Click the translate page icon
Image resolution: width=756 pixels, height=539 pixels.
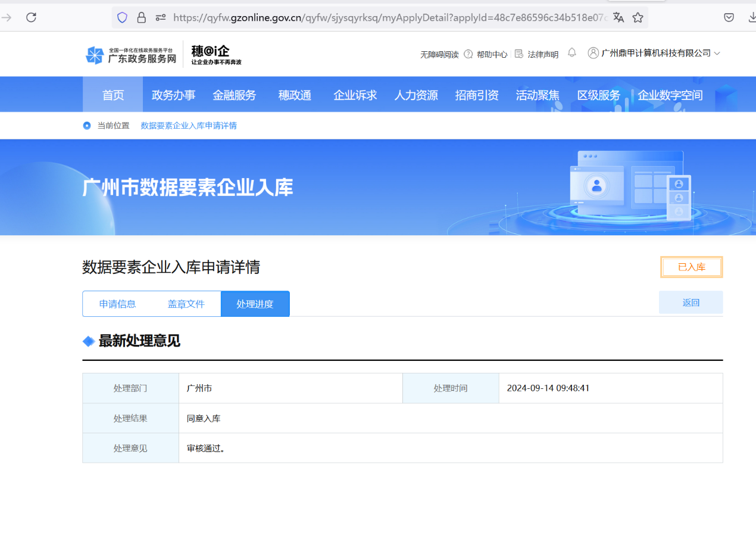(618, 17)
